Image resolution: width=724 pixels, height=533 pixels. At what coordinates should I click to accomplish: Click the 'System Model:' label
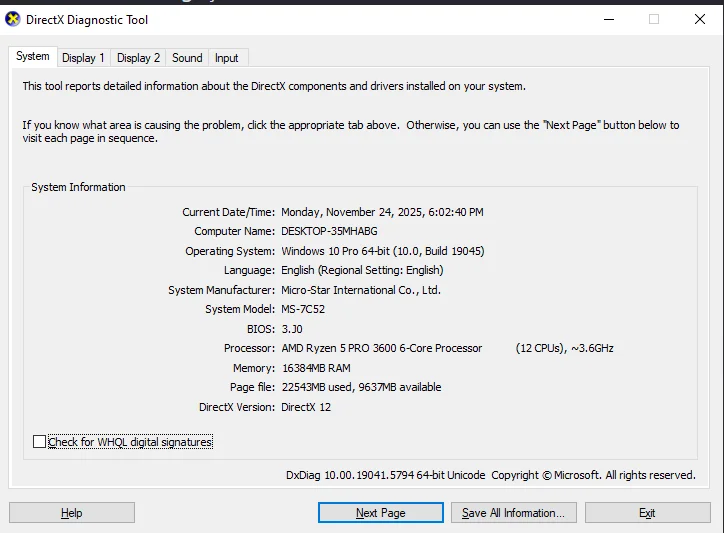[x=240, y=309]
